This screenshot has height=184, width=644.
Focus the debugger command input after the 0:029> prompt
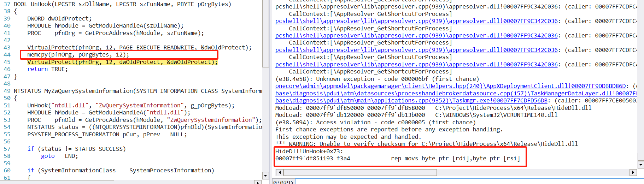[x=469, y=182]
